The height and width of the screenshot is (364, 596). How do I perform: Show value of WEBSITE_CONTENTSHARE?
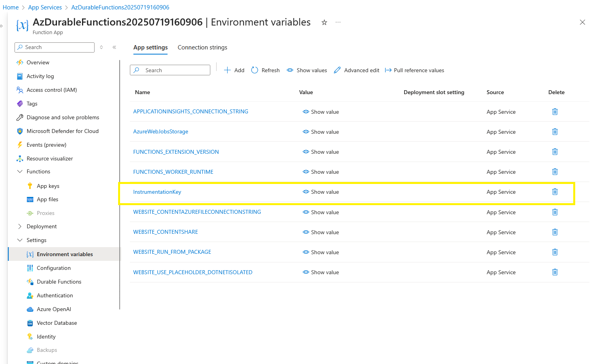(321, 232)
